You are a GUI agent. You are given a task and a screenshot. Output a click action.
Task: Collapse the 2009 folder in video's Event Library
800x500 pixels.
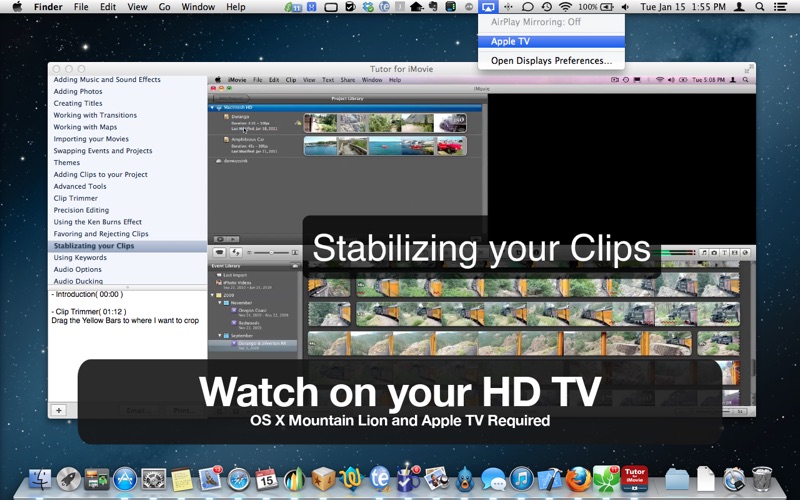[x=213, y=295]
